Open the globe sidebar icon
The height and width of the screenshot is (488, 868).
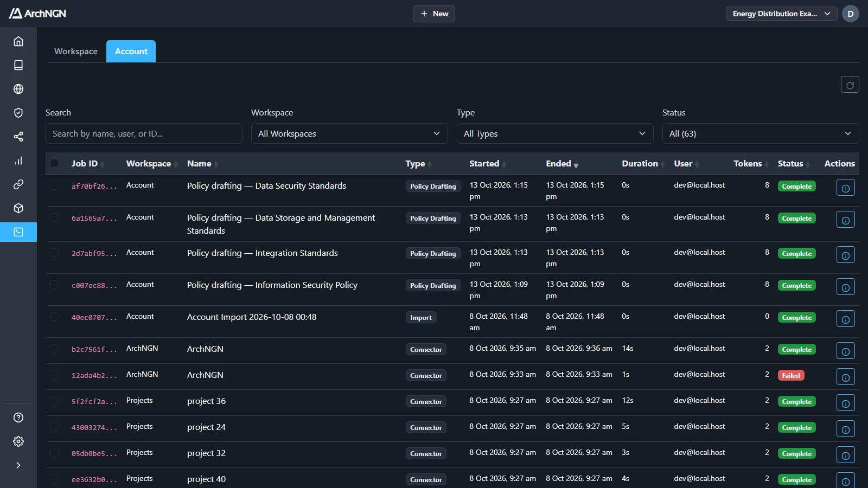(x=18, y=89)
